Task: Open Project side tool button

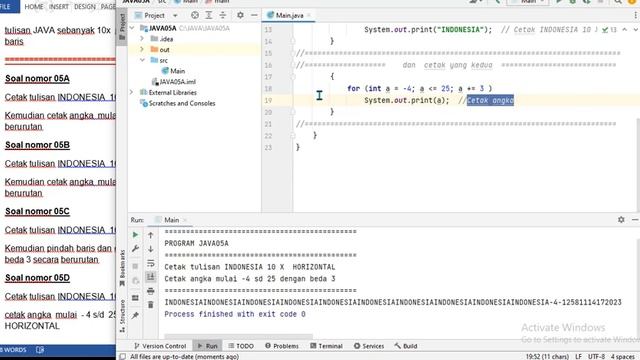Action: 122,26
